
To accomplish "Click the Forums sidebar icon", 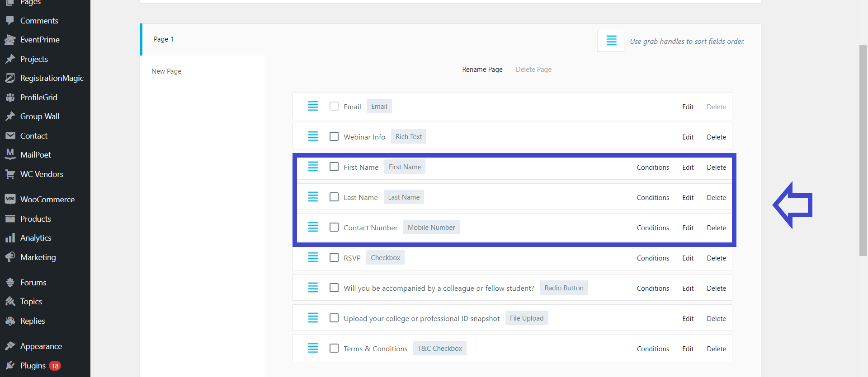I will [10, 283].
